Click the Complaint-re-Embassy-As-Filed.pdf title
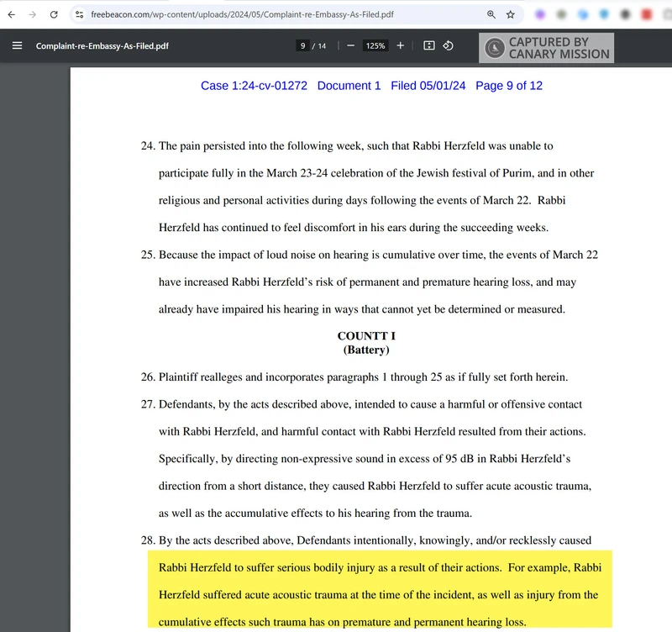Image resolution: width=672 pixels, height=632 pixels. coord(102,46)
